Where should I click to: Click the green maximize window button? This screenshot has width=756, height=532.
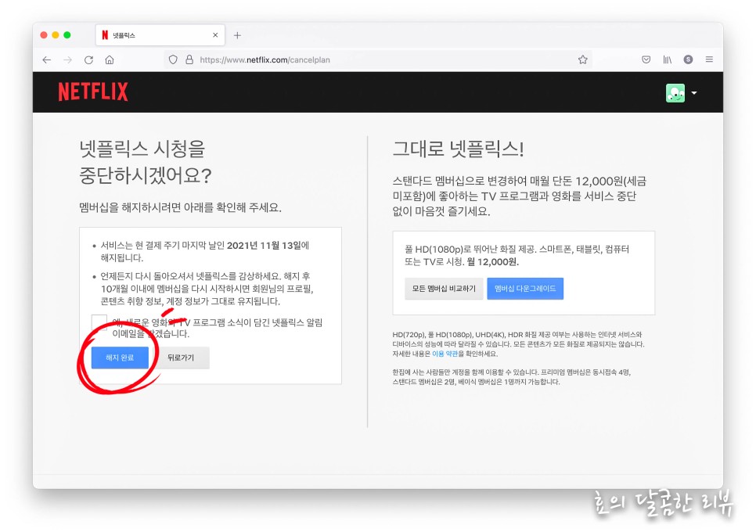pos(67,34)
